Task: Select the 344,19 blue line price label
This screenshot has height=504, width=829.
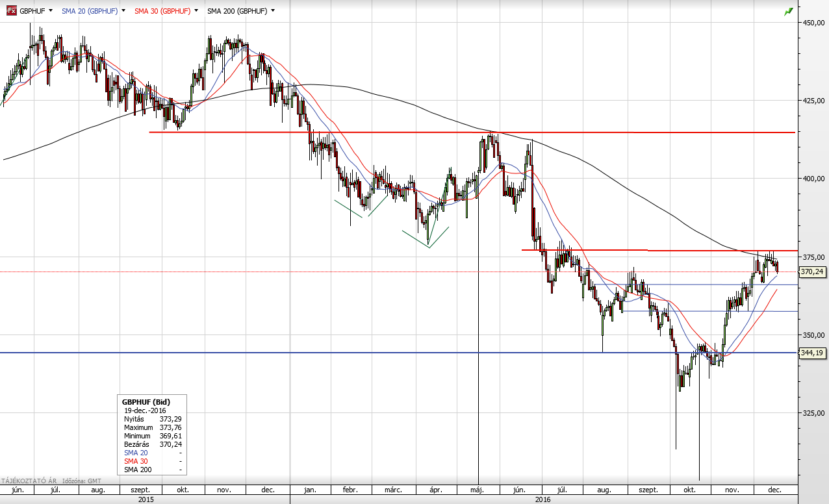Action: tap(812, 353)
